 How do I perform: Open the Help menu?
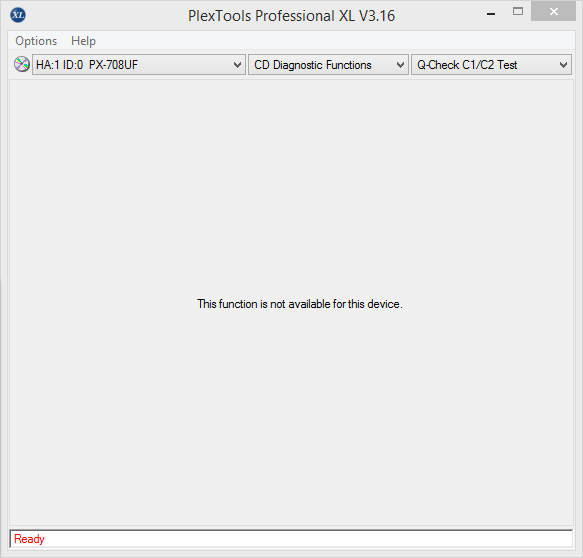(83, 41)
